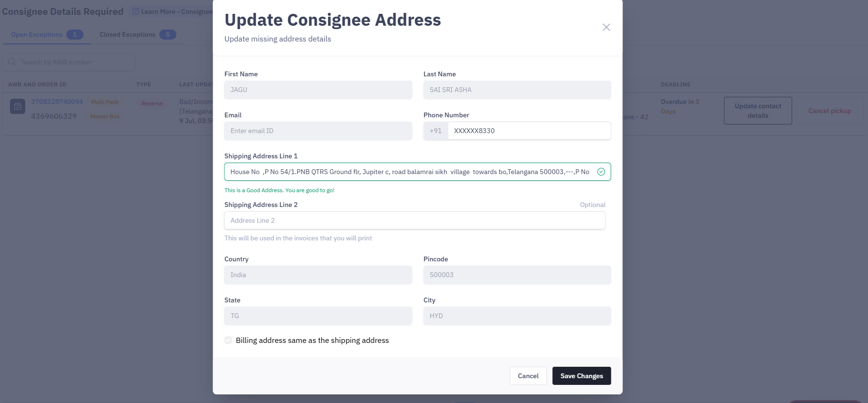Image resolution: width=868 pixels, height=403 pixels.
Task: Click the Learn More help icon
Action: [136, 11]
